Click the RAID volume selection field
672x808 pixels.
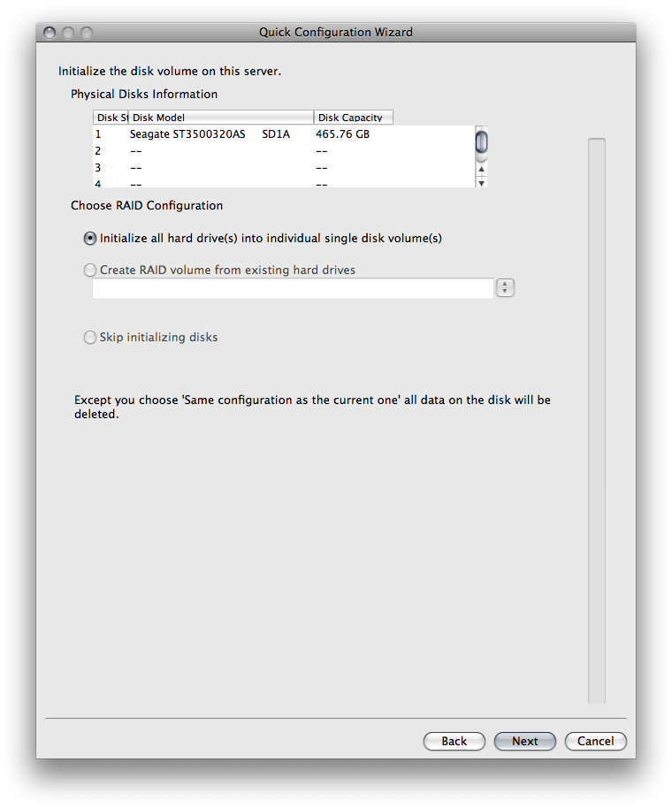[x=293, y=288]
